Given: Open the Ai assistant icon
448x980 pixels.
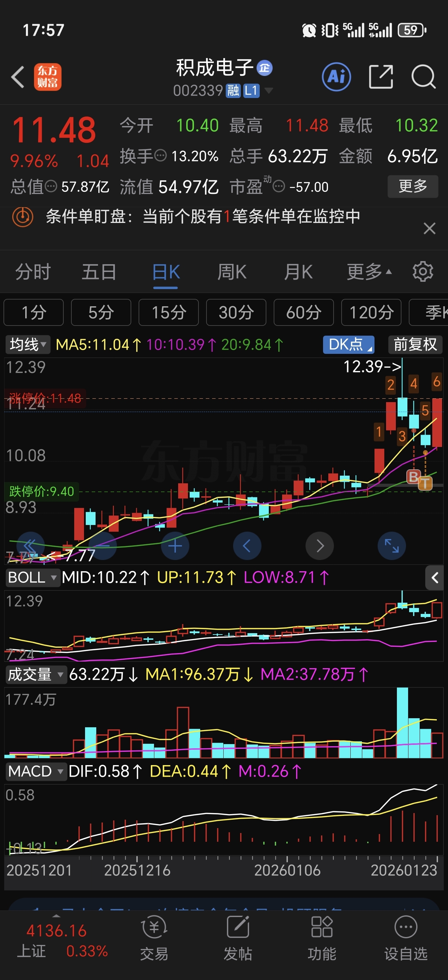Looking at the screenshot, I should coord(336,77).
